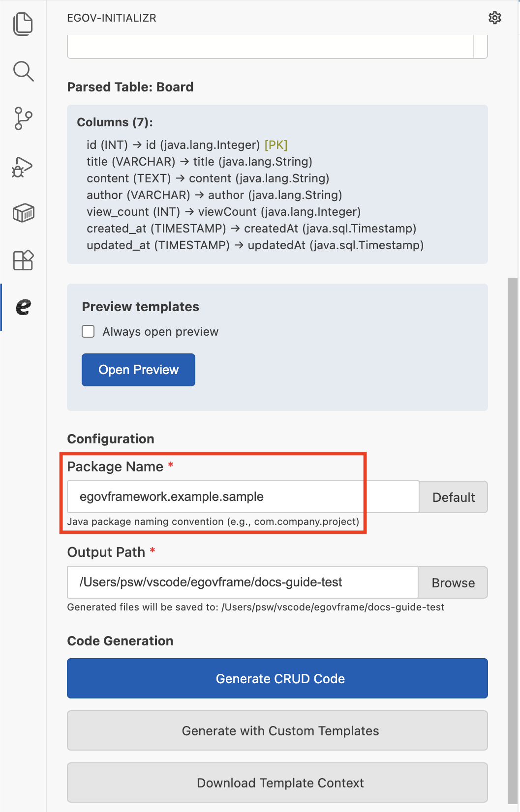Click Generate CRUD Code

[277, 678]
